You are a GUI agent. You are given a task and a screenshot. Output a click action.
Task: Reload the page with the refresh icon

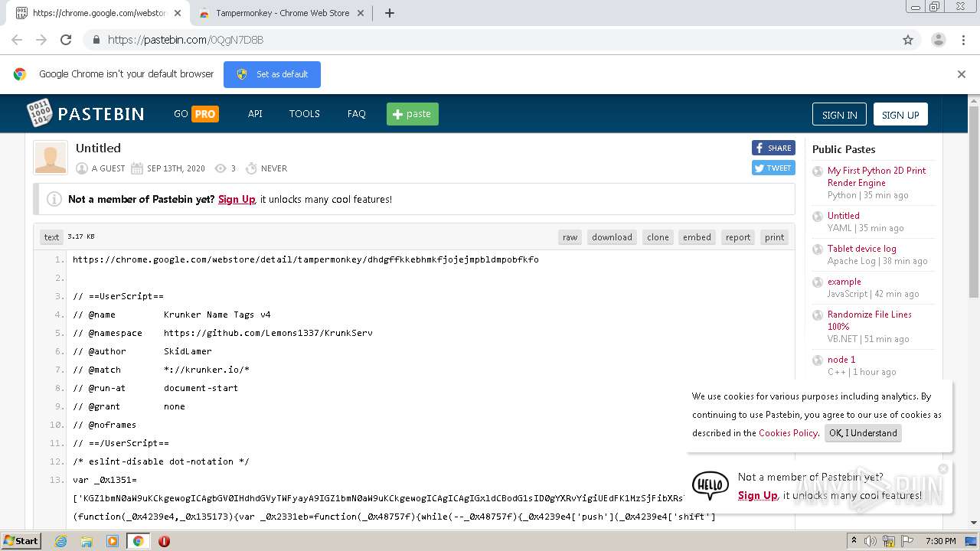[x=66, y=40]
